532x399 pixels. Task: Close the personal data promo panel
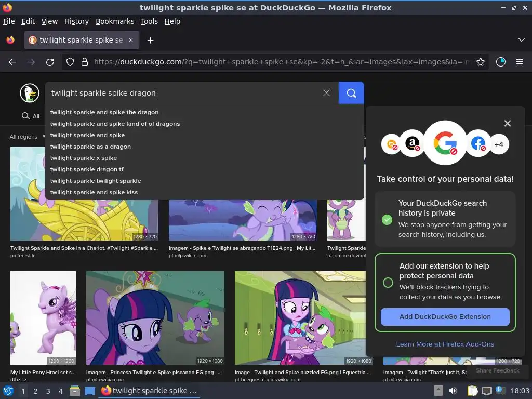[508, 123]
